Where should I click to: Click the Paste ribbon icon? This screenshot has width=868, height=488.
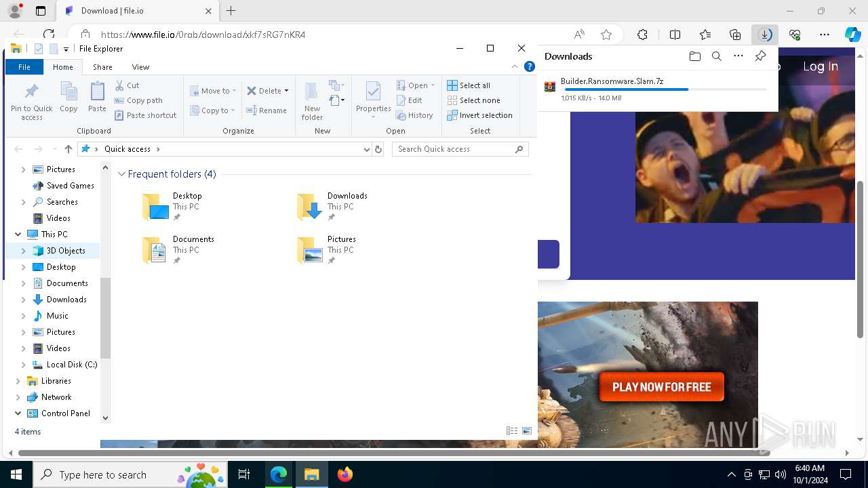(97, 97)
